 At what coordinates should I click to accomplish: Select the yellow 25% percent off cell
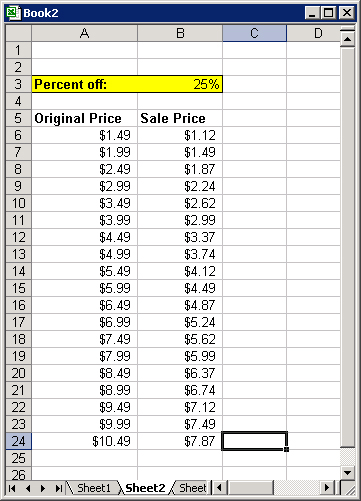click(180, 84)
